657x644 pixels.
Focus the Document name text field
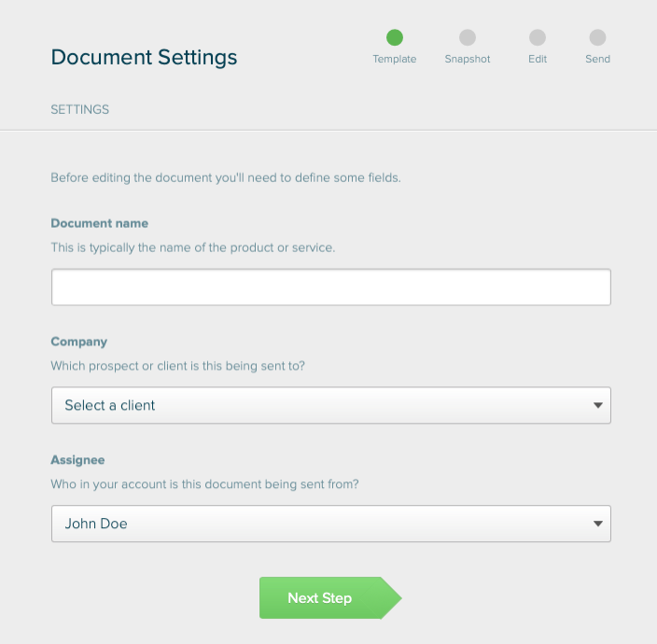coord(330,287)
